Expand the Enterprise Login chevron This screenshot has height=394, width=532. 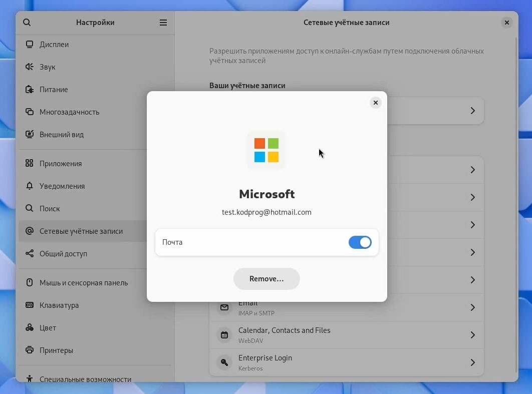pos(472,362)
